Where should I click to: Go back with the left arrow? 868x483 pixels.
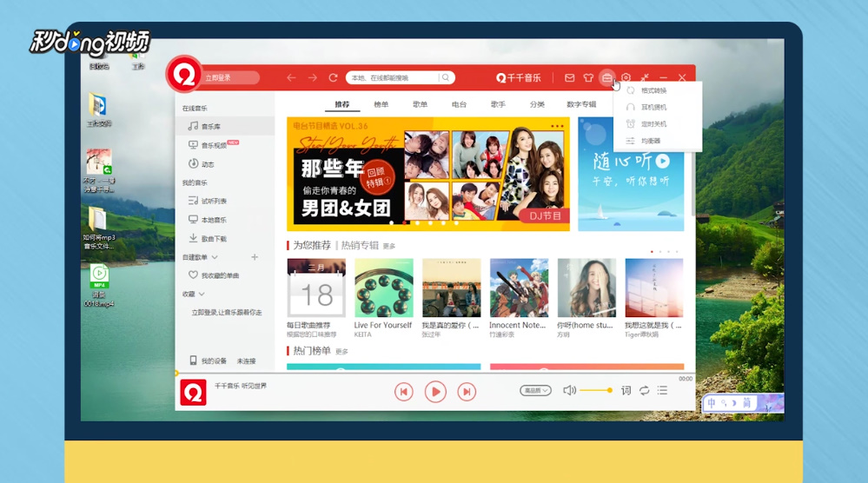tap(291, 78)
